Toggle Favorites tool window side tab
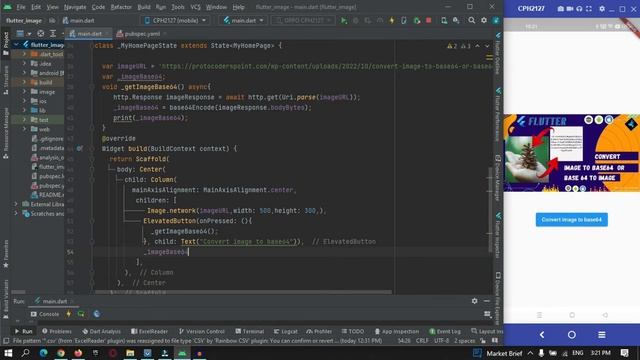This screenshot has height=360, width=640. pyautogui.click(x=6, y=253)
